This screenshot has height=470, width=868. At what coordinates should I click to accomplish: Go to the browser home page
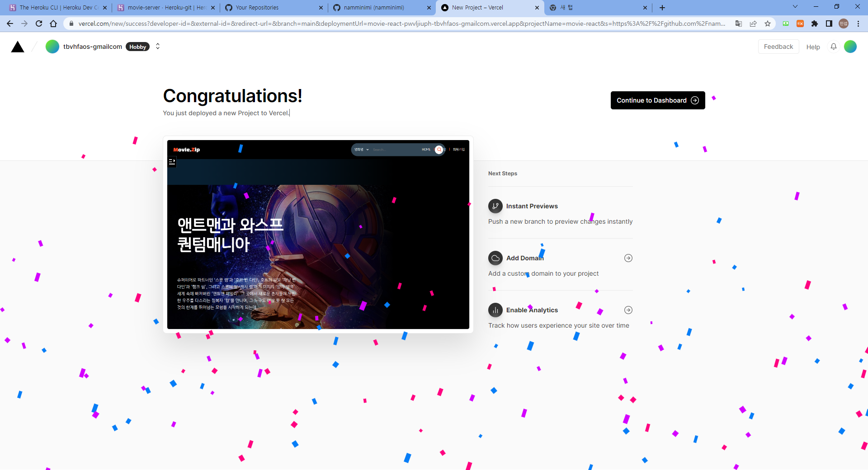point(53,23)
